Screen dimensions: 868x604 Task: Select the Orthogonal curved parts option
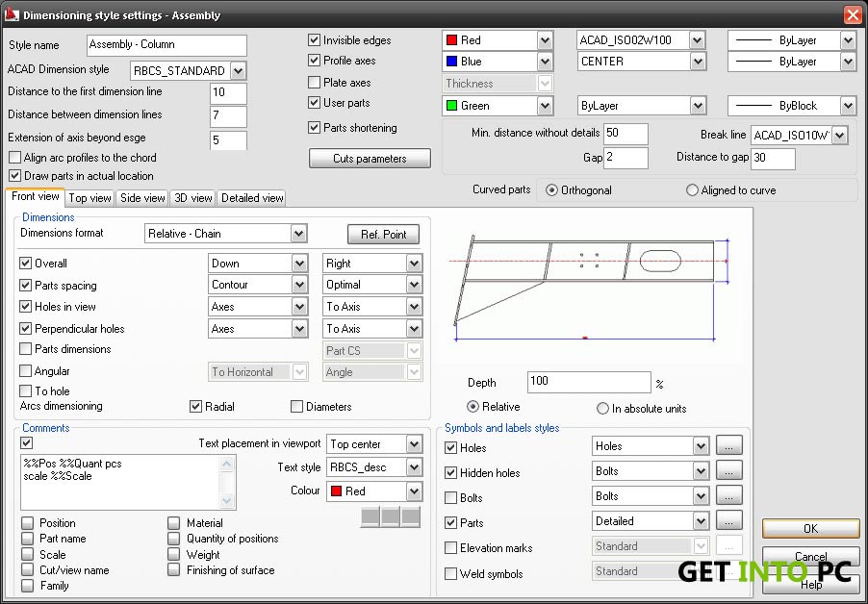(x=551, y=190)
